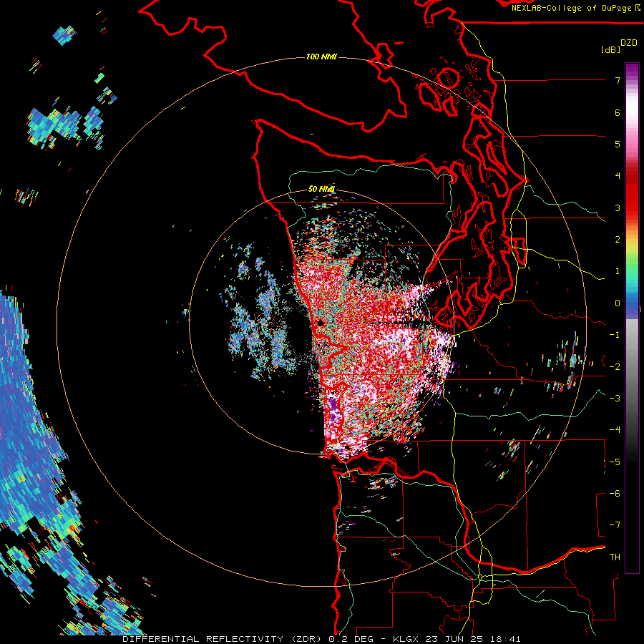Click the -6 value on the color scale
Screen dimensions: 644x644
tap(615, 493)
